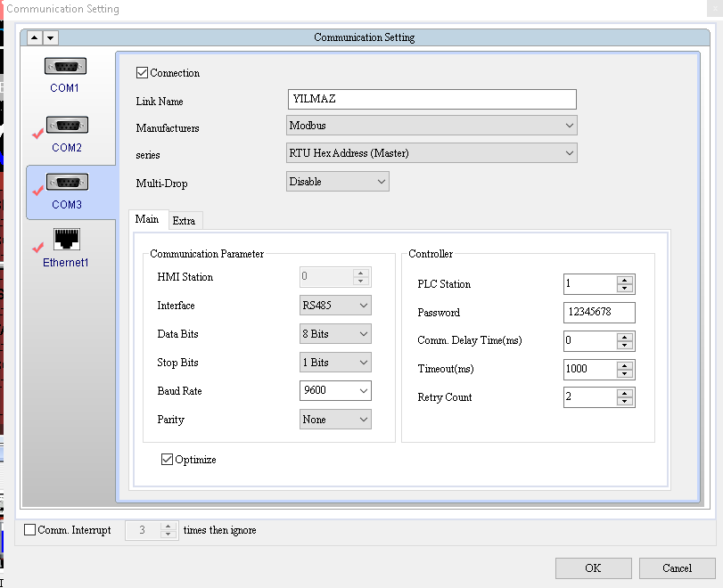Toggle the Connection checkbox
723x588 pixels.
(x=142, y=73)
